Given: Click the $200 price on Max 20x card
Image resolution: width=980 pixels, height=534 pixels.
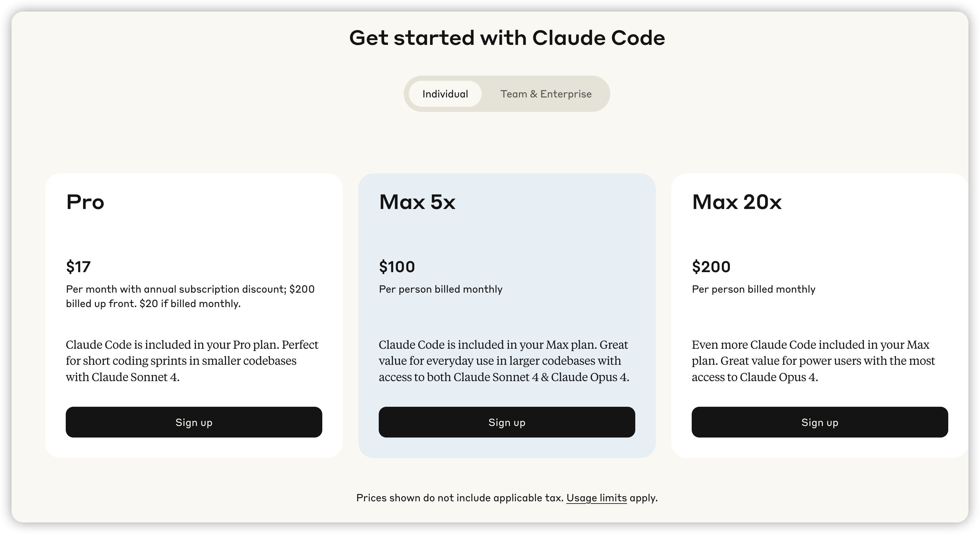Looking at the screenshot, I should point(711,267).
